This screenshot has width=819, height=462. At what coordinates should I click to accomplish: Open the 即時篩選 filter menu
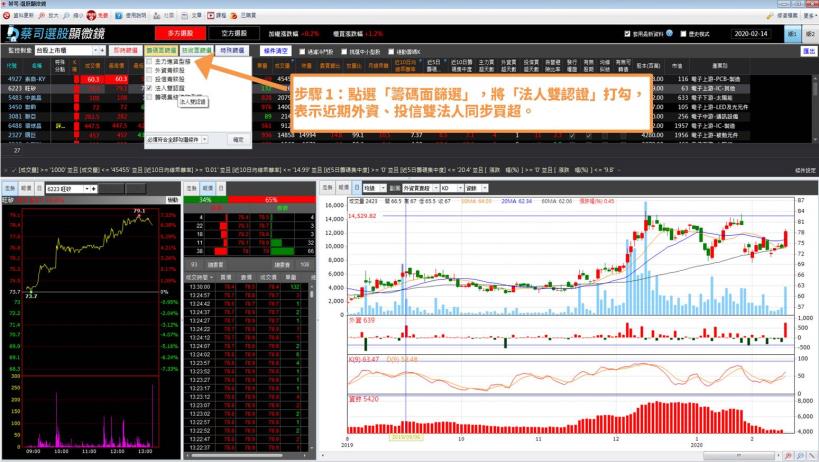coord(125,51)
